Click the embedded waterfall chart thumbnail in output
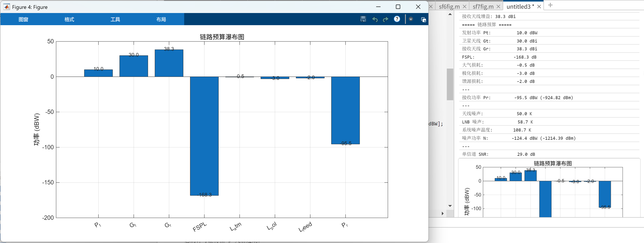Screen dimensions: 644x243 pos(549,188)
